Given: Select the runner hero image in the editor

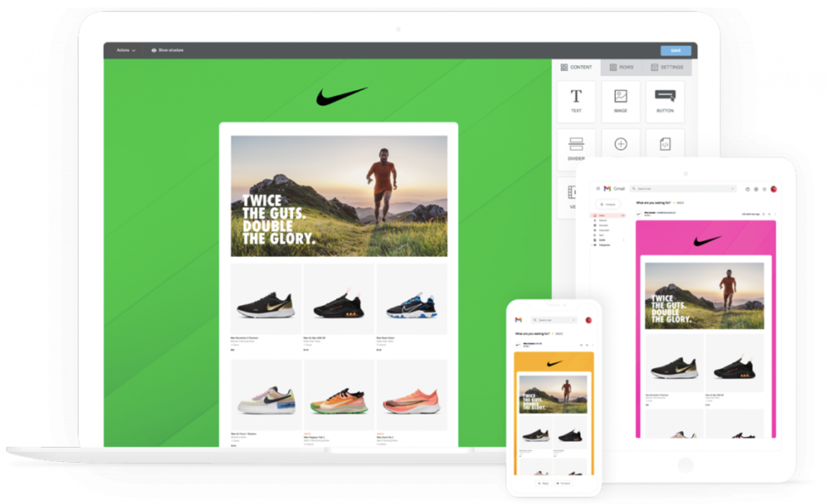Looking at the screenshot, I should tap(339, 196).
